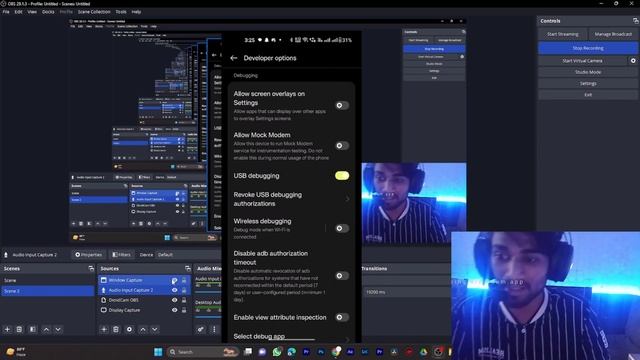Viewport: 640px width, 360px height.
Task: Pop out the Sources dock
Action: (x=187, y=269)
